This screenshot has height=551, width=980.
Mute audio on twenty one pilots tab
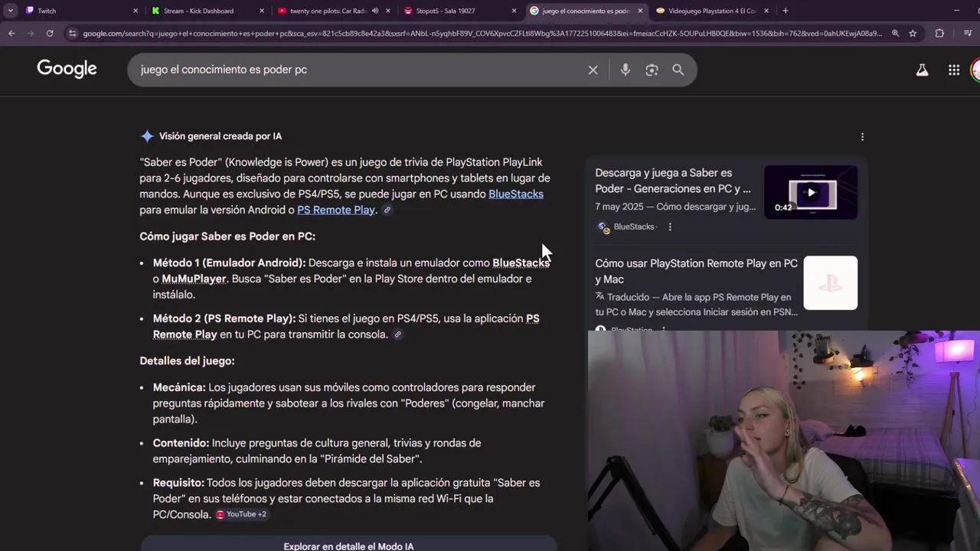pos(375,11)
